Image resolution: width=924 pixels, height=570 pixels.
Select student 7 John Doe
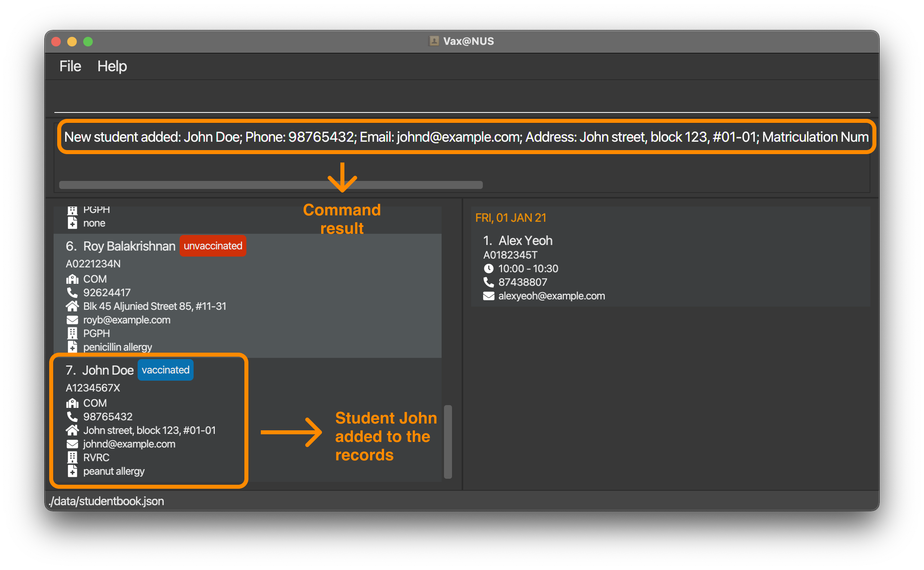(248, 419)
